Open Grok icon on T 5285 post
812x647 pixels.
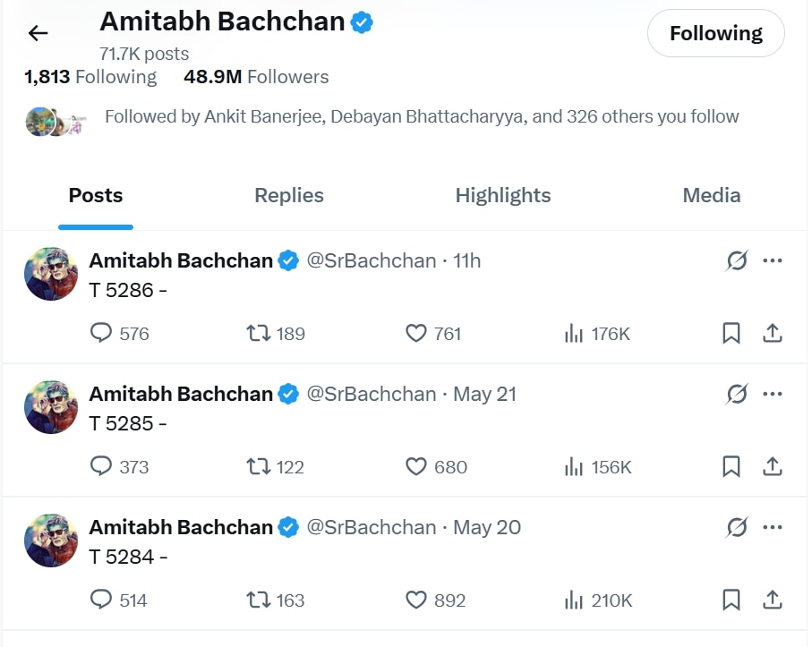736,394
